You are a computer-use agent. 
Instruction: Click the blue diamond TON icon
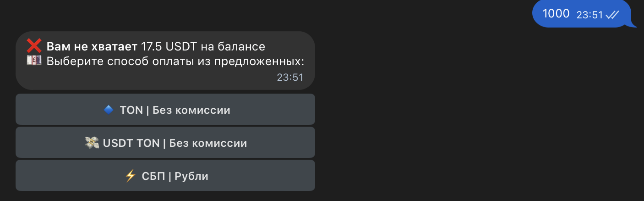108,110
